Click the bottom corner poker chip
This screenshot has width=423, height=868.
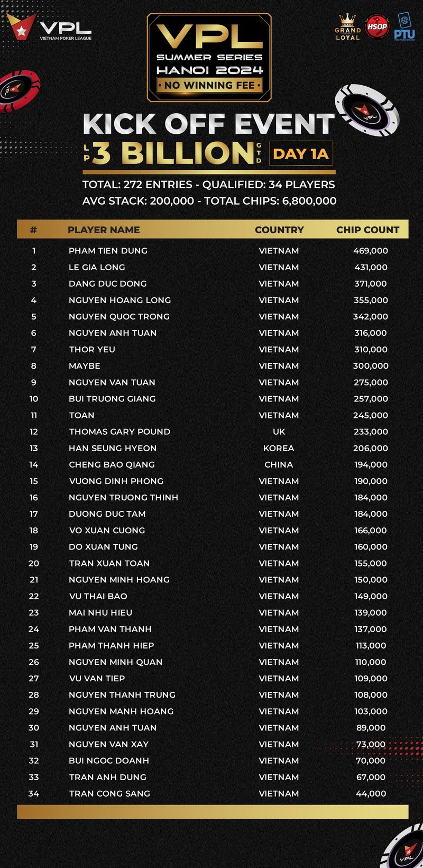[404, 846]
